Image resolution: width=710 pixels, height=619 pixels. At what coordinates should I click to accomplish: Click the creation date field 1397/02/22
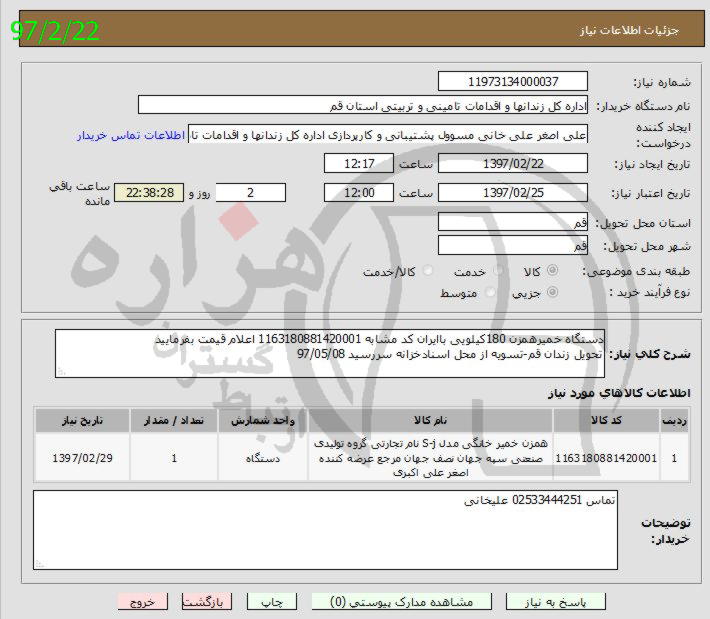point(513,163)
